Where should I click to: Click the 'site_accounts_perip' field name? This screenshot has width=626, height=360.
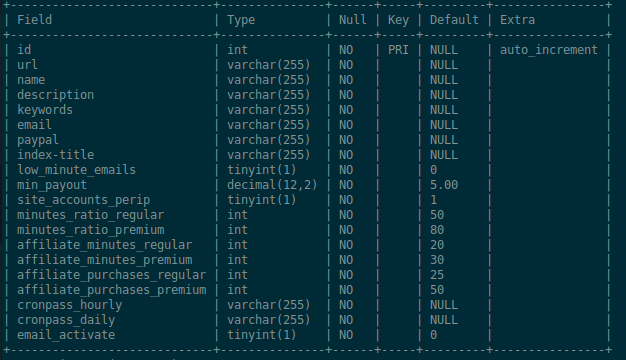(83, 200)
